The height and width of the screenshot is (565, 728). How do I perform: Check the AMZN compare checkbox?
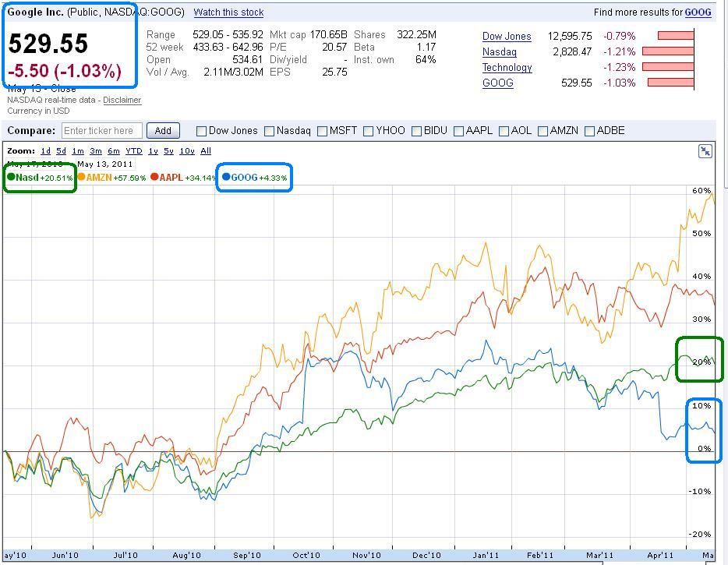tap(542, 132)
